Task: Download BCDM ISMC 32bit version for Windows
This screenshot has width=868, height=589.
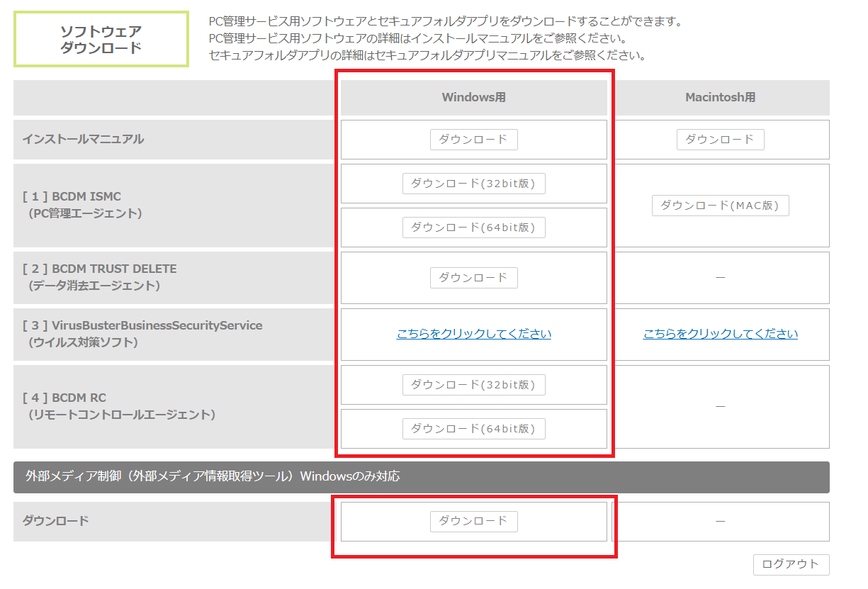Action: coord(473,184)
